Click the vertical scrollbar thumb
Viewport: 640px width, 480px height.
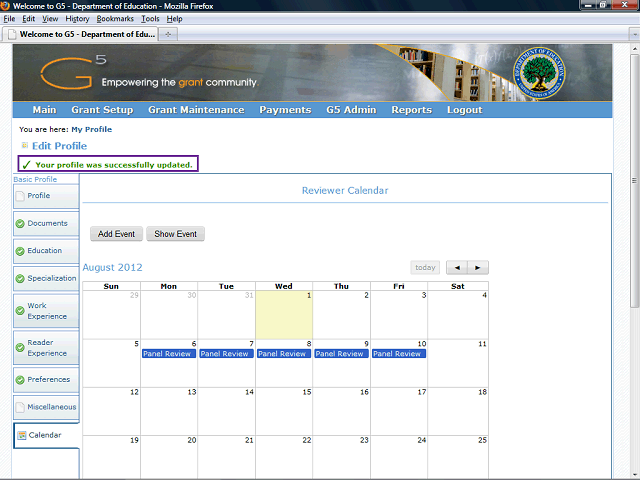(x=634, y=180)
